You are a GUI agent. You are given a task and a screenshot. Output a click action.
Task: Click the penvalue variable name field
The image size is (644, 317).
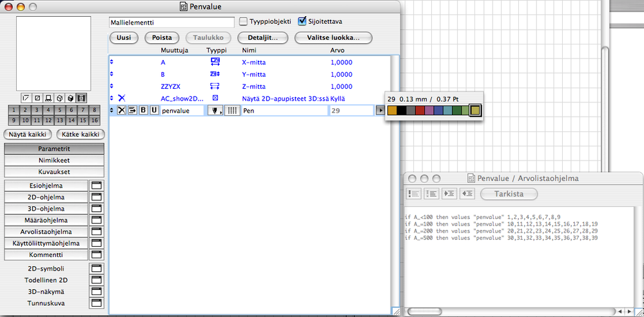[x=182, y=110]
